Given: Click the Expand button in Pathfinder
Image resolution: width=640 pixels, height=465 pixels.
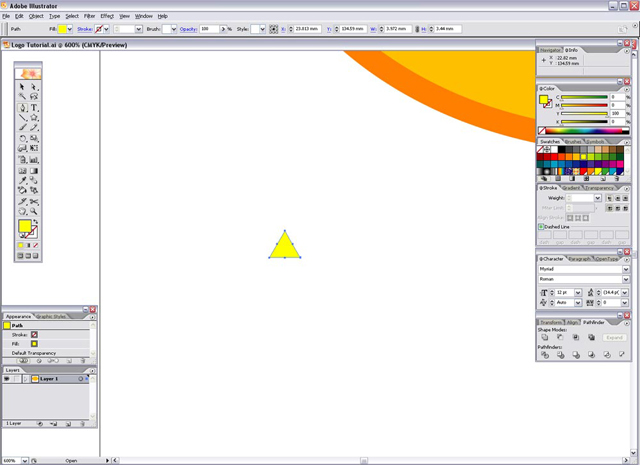Looking at the screenshot, I should click(614, 338).
